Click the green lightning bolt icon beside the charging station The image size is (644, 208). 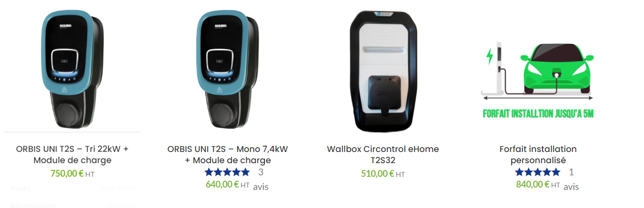click(x=489, y=56)
